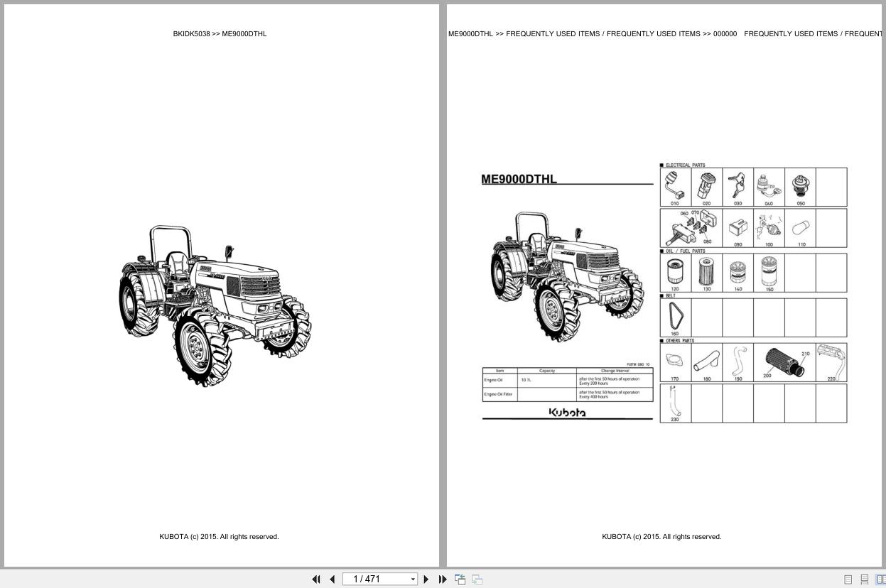Select electrical part 040 image
Viewport: 886px width, 588px height.
pos(769,187)
